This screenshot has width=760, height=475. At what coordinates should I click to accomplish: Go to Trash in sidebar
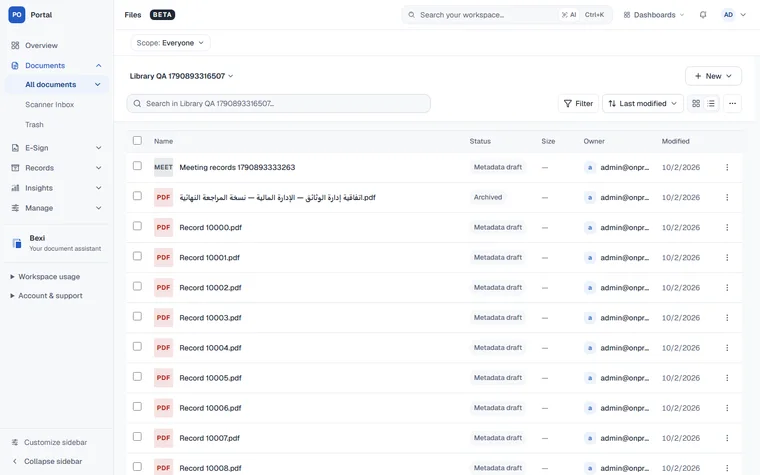34,125
